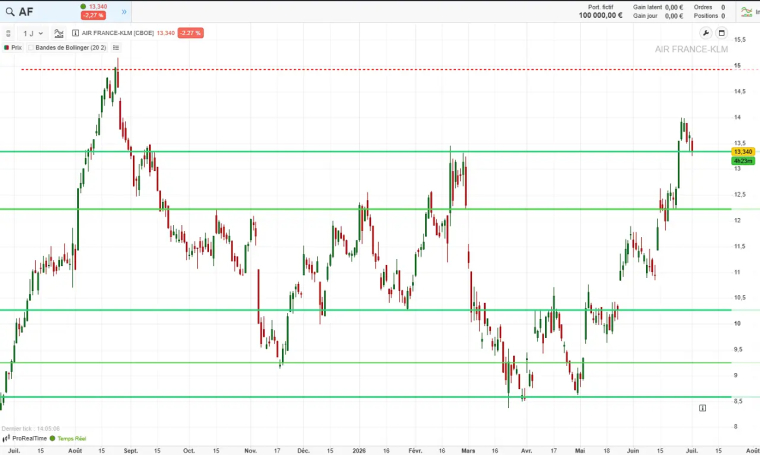
Task: Click the red -2,27 % badge in chart header
Action: coord(190,33)
